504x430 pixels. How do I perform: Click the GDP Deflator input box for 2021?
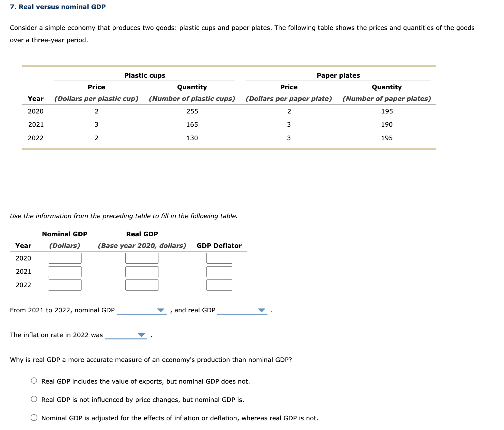219,271
